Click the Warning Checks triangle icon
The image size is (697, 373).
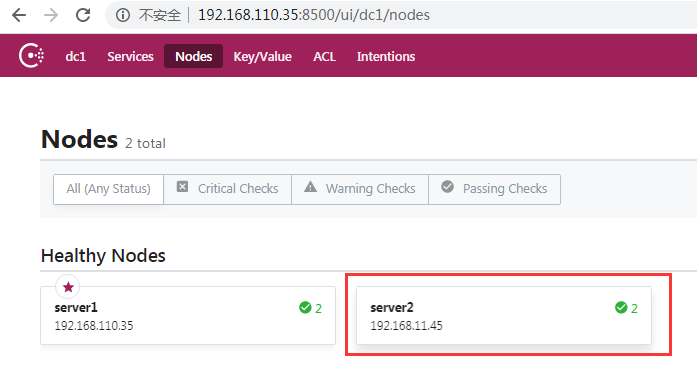point(310,186)
